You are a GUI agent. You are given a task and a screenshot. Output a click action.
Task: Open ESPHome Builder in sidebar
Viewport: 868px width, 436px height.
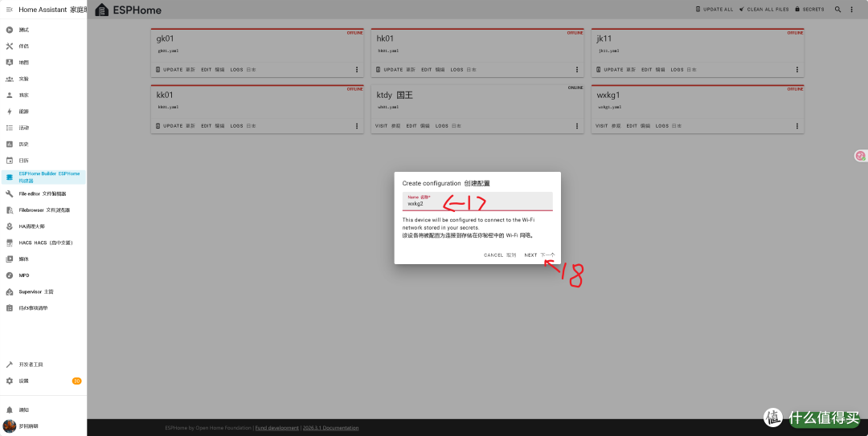coord(43,177)
